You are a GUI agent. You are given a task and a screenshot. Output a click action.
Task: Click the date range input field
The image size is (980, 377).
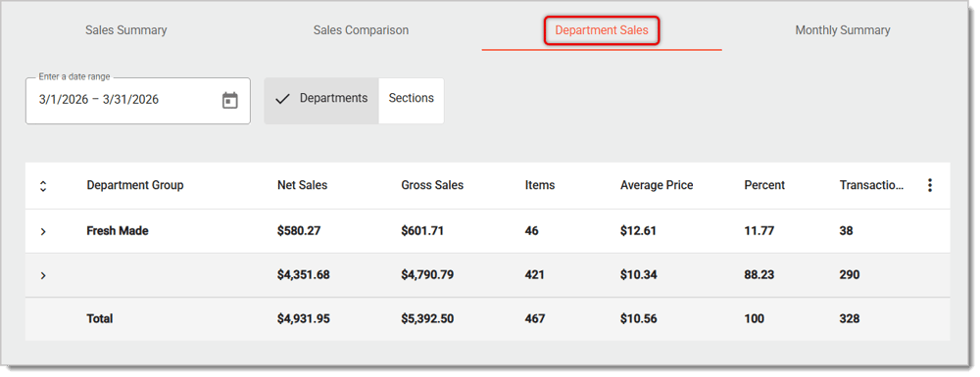click(x=137, y=101)
